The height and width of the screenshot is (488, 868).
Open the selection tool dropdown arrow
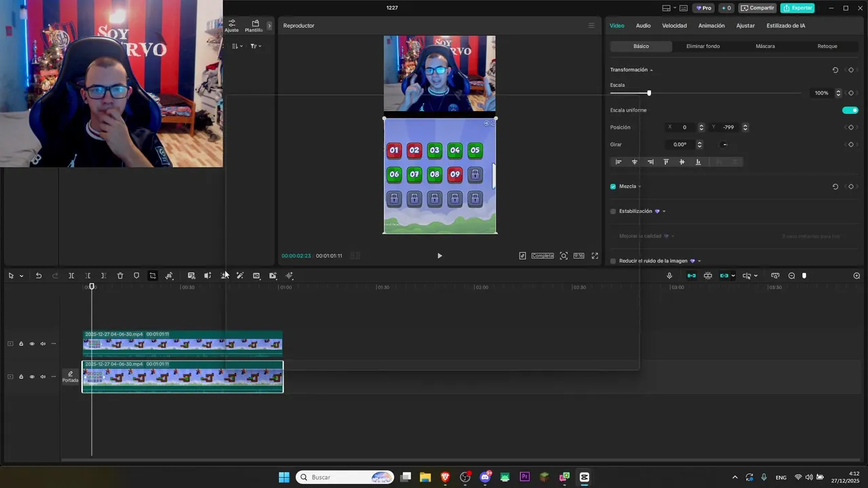(x=22, y=276)
